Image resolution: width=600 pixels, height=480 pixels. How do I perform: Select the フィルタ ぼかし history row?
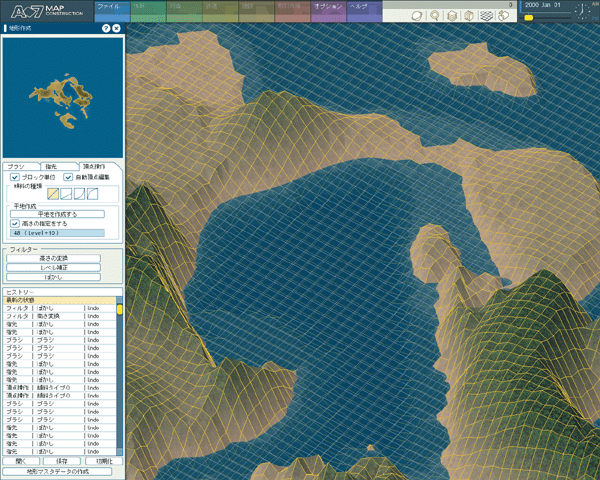pos(59,308)
